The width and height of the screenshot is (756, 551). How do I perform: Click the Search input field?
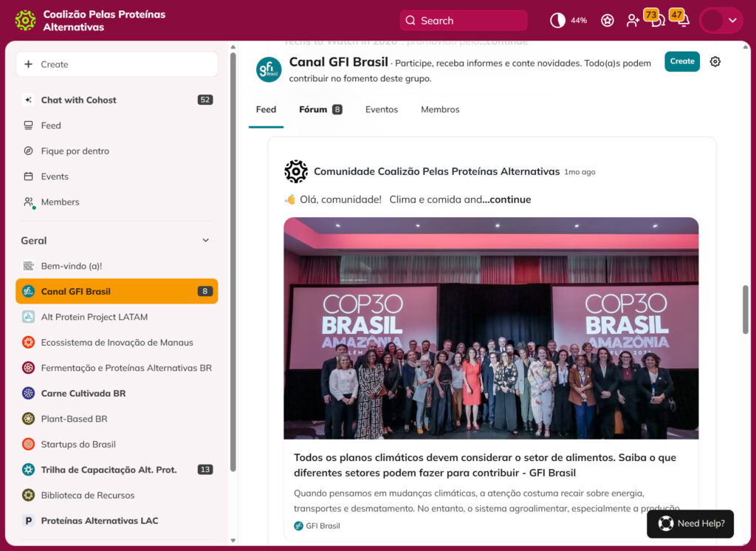(464, 21)
